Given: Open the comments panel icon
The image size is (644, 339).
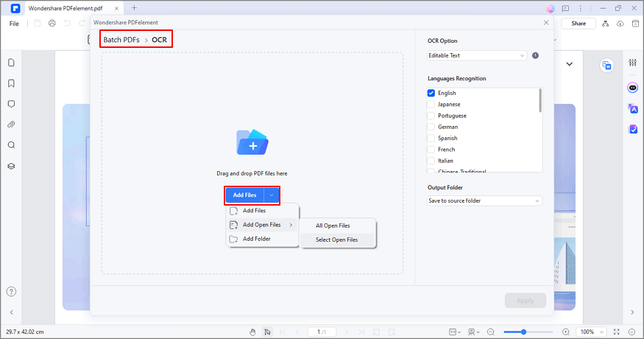Looking at the screenshot, I should pos(12,104).
